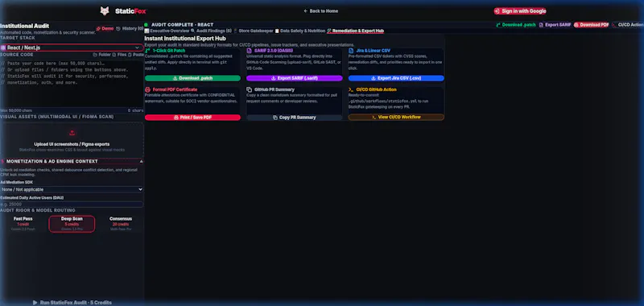
Task: Click the 1-Click Git Patch card title
Action: coord(169,51)
